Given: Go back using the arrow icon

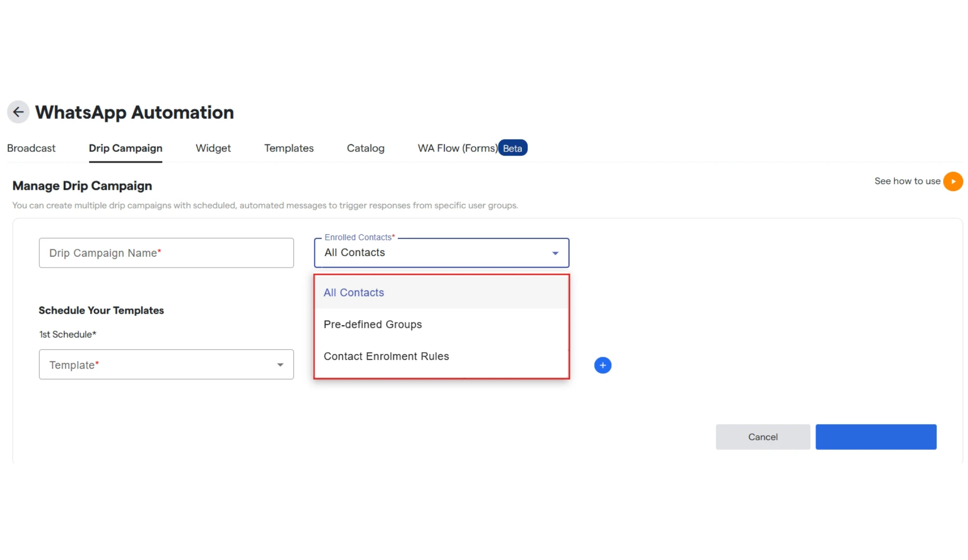Looking at the screenshot, I should pyautogui.click(x=18, y=112).
